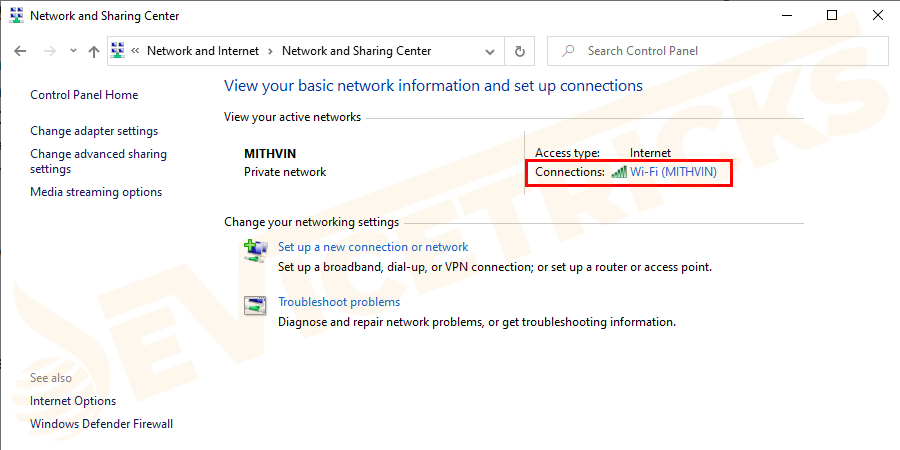Viewport: 900px width, 450px height.
Task: Open Change advanced sharing settings
Action: tap(98, 161)
